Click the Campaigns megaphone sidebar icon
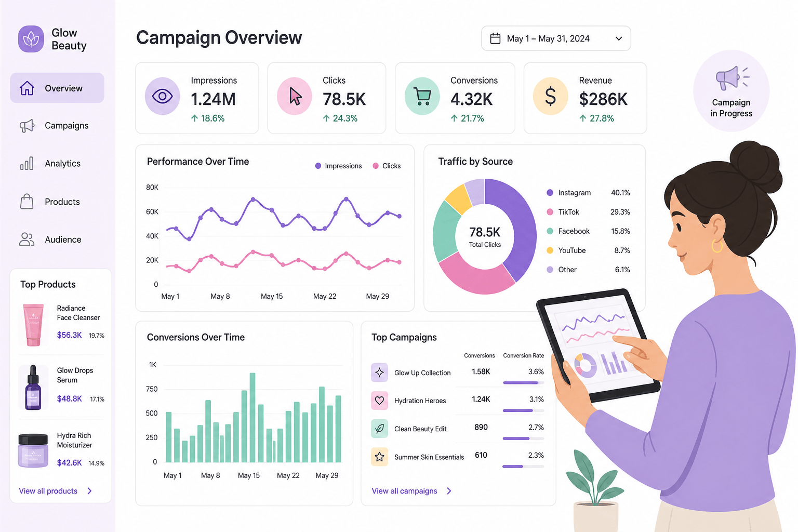Screen dimensions: 798x532 27,126
